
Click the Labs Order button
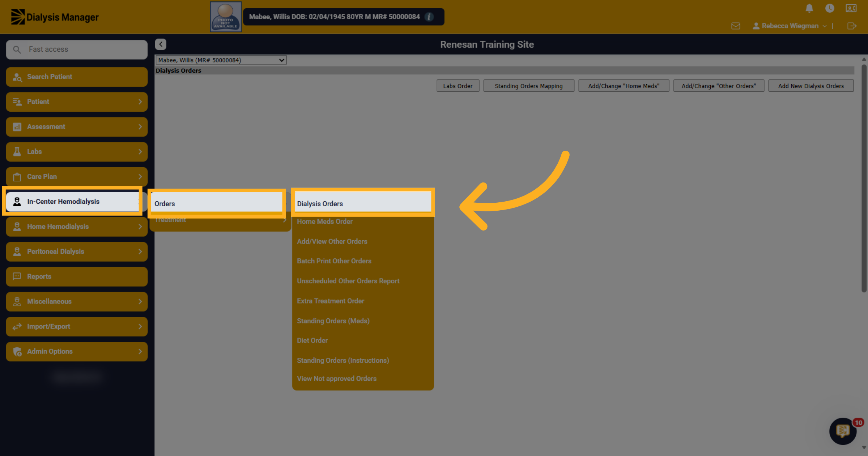click(x=458, y=86)
